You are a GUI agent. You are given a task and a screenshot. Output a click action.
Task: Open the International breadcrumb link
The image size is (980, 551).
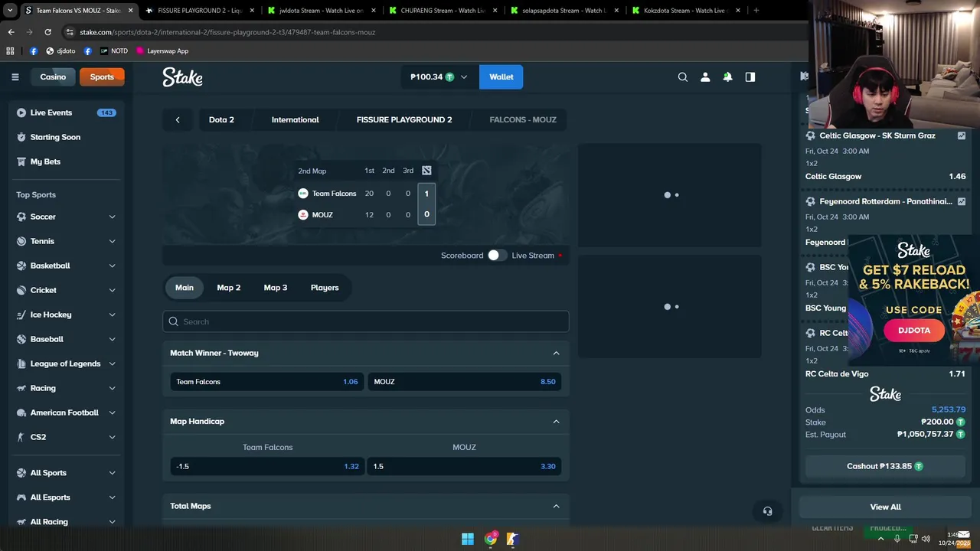click(x=295, y=119)
